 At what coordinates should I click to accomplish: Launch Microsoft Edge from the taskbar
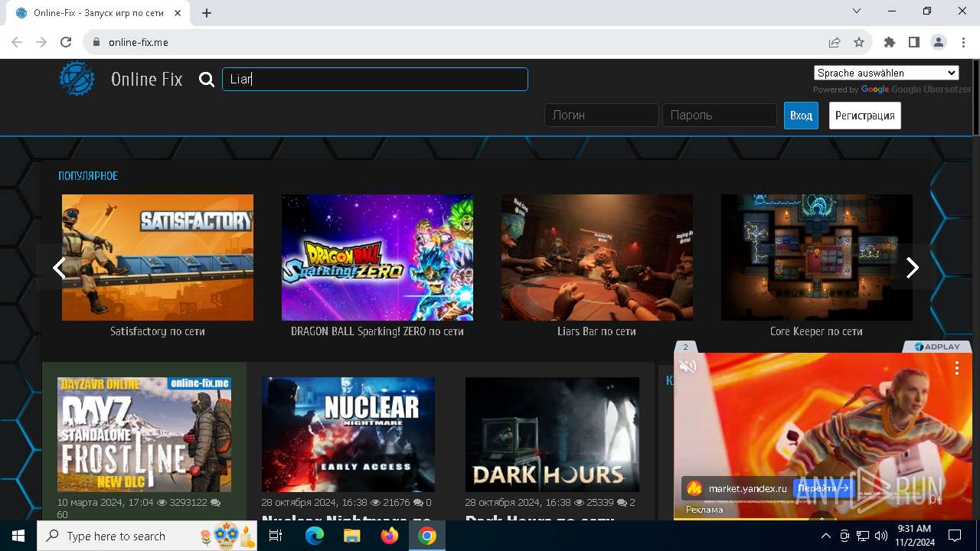[315, 536]
